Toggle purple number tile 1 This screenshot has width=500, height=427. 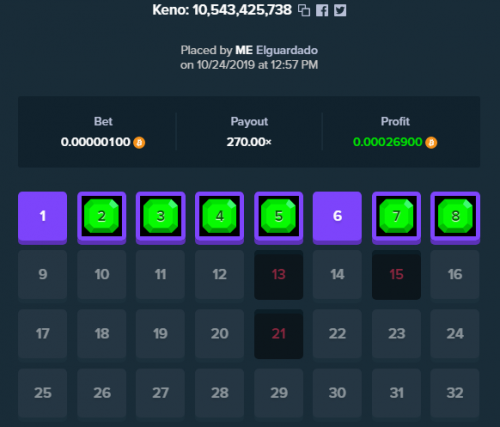coord(43,218)
